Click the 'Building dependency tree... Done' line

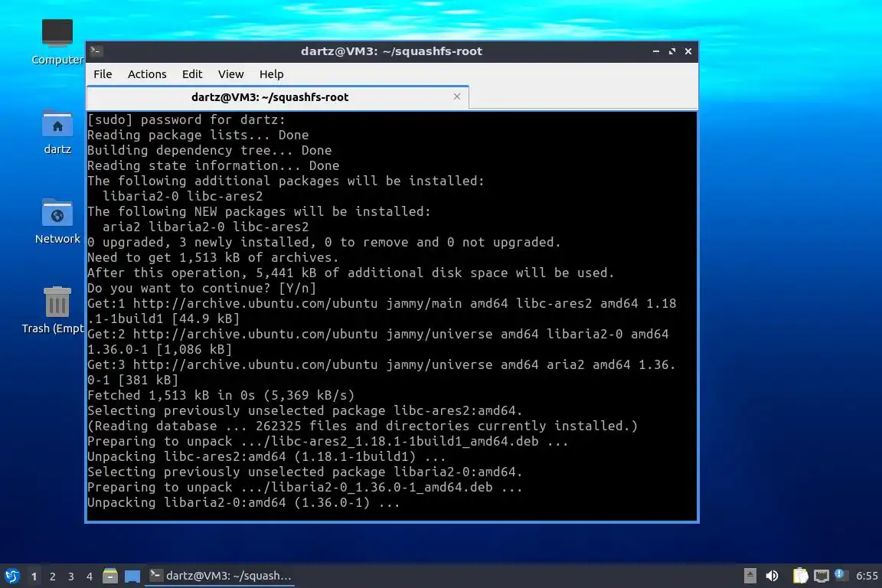pos(209,150)
